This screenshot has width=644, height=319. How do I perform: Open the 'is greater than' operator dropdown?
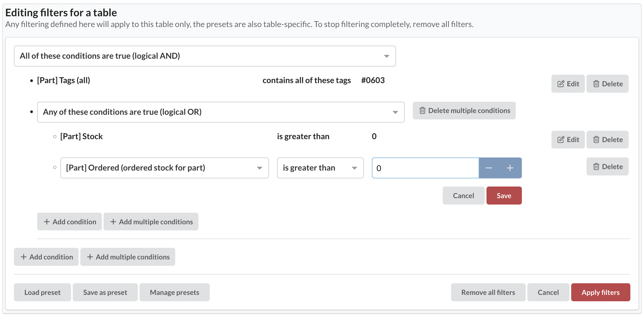coord(320,168)
